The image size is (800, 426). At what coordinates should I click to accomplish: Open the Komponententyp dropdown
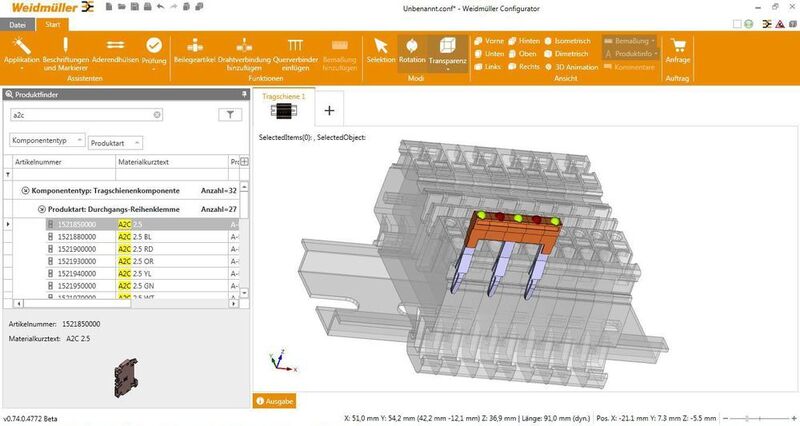[46, 142]
